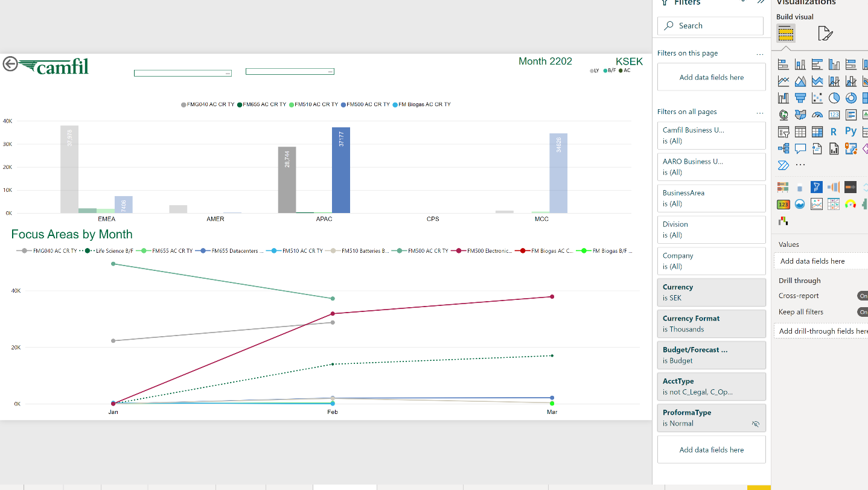The image size is (868, 490).
Task: Pick the waterfall chart visual
Action: click(783, 98)
